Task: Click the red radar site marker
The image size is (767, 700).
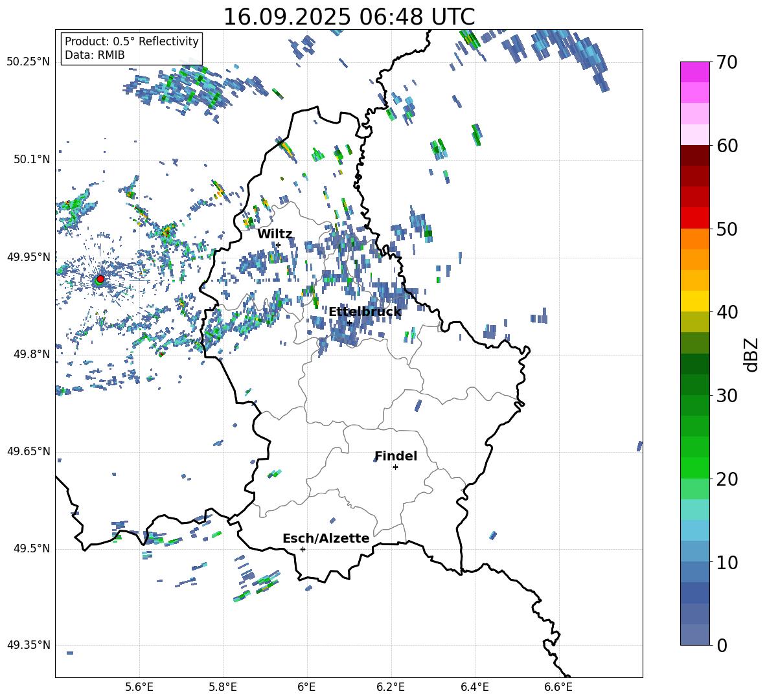Action: [100, 279]
